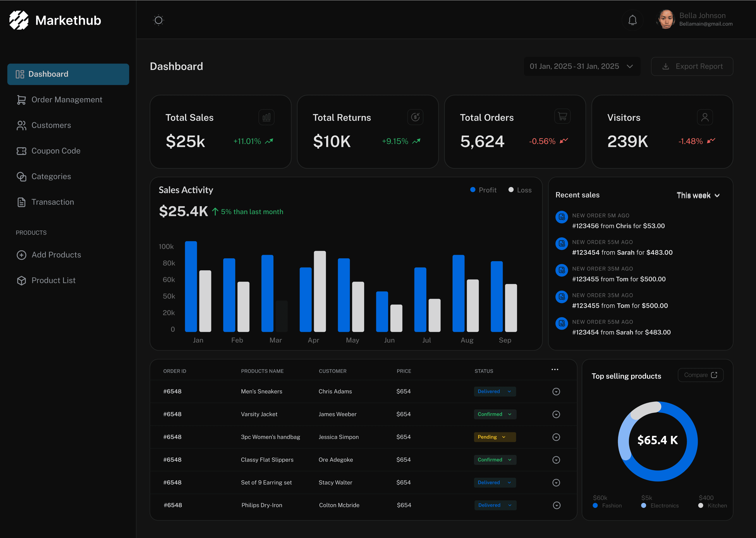Open Coupon Code menu item
The height and width of the screenshot is (538, 756).
pyautogui.click(x=56, y=151)
